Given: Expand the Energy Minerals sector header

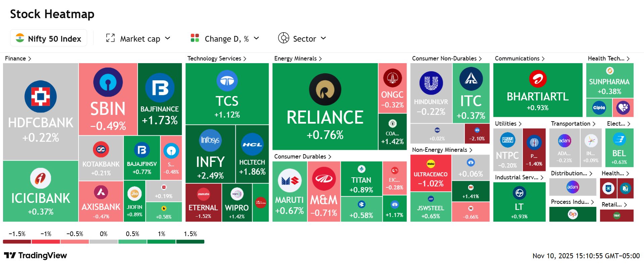Looking at the screenshot, I should click(298, 58).
